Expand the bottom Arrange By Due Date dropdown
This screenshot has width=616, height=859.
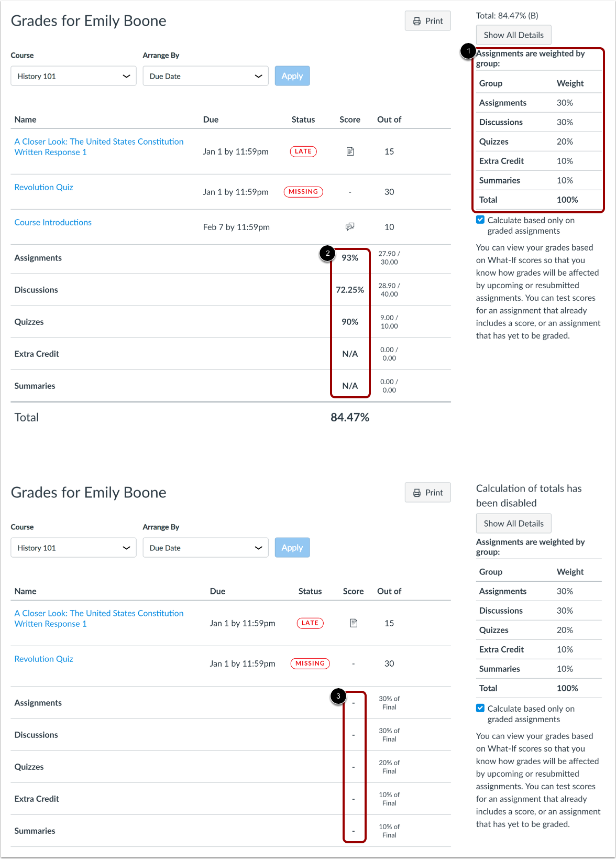coord(205,548)
